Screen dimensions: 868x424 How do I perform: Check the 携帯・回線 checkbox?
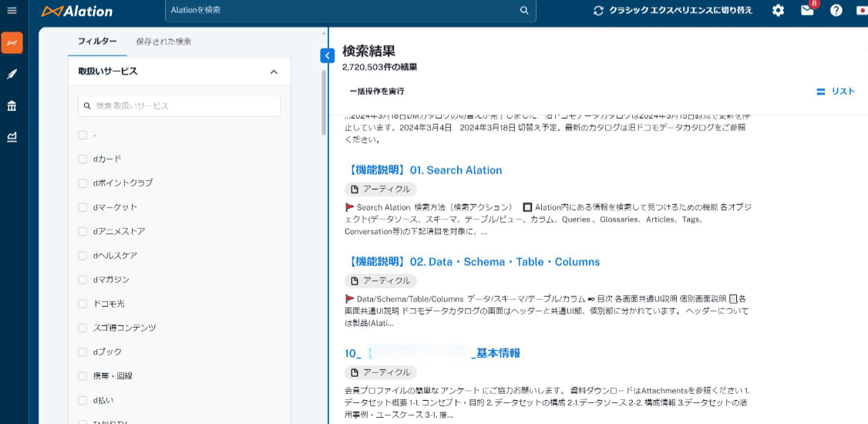pyautogui.click(x=82, y=376)
